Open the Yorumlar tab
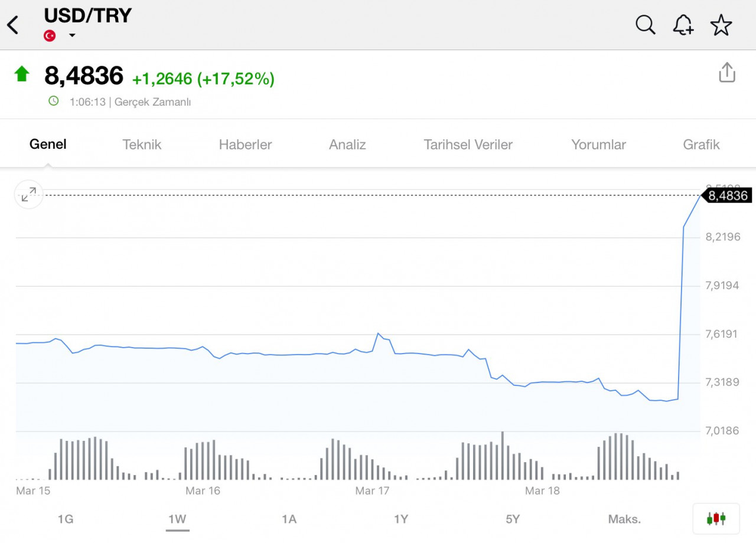This screenshot has height=543, width=756. [598, 145]
